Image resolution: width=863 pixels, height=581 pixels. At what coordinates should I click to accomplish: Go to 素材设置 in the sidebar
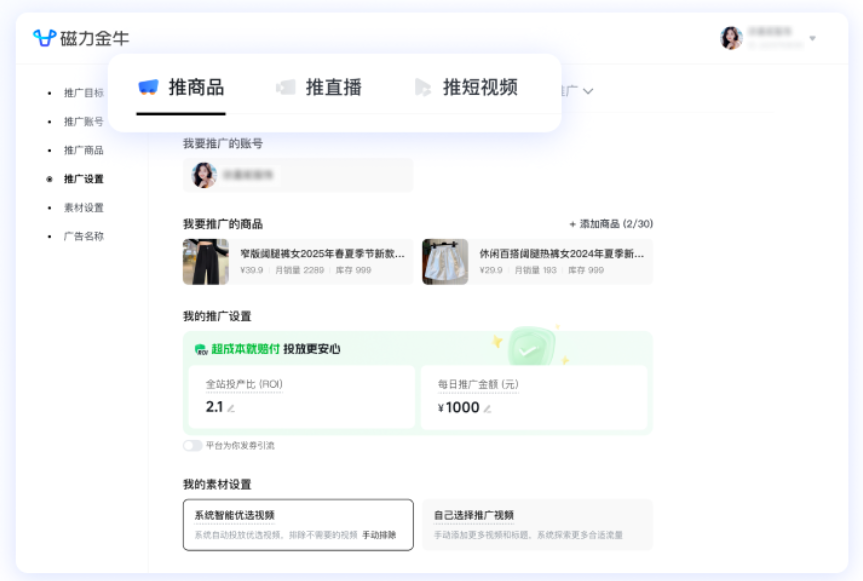pos(83,208)
